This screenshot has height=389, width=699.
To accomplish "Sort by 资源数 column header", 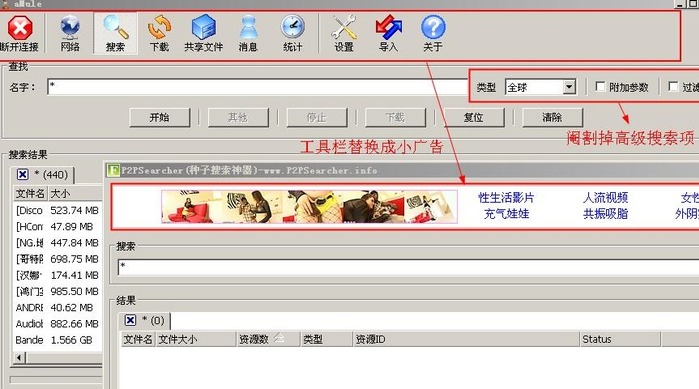I will 268,339.
